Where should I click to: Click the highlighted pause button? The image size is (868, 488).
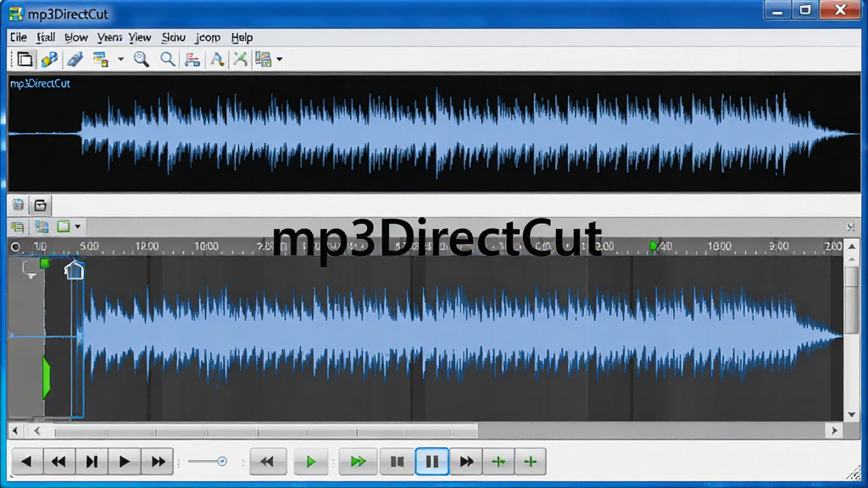[431, 462]
